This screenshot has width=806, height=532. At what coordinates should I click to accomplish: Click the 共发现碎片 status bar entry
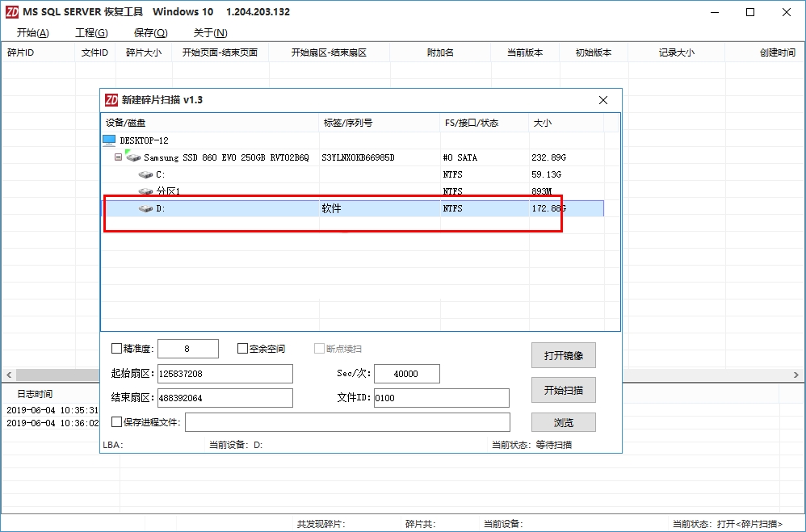pyautogui.click(x=321, y=524)
